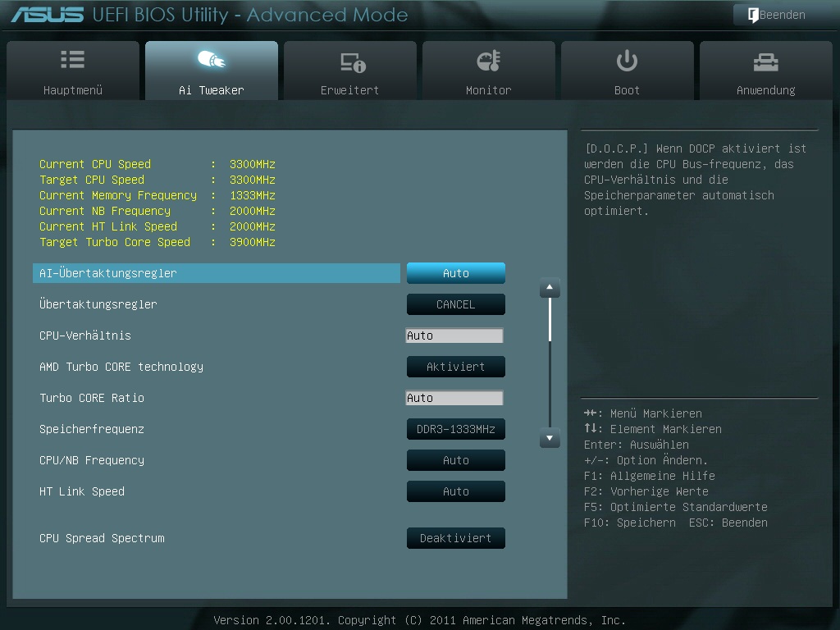The image size is (840, 630).
Task: Click the Ai Tweaker rocket icon
Action: coord(212,59)
